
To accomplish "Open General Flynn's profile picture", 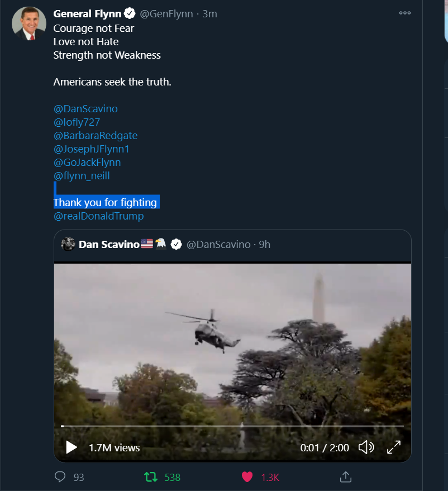I will [29, 23].
